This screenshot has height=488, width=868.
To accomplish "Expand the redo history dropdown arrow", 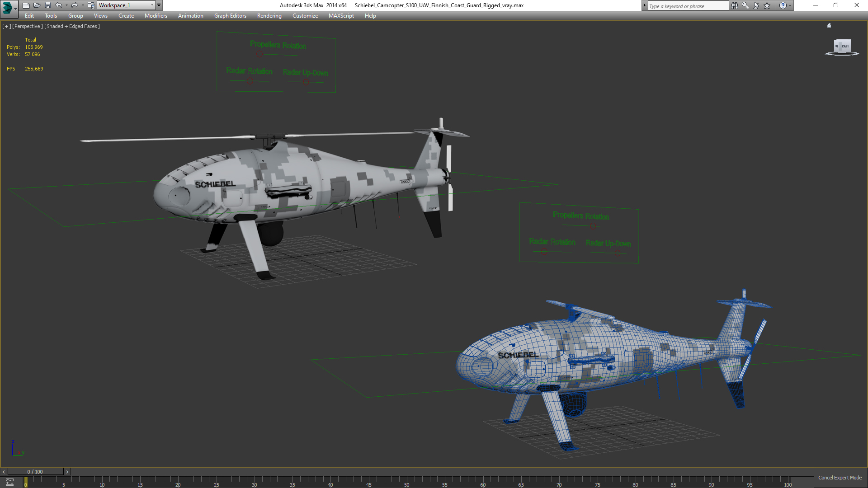I will (82, 5).
